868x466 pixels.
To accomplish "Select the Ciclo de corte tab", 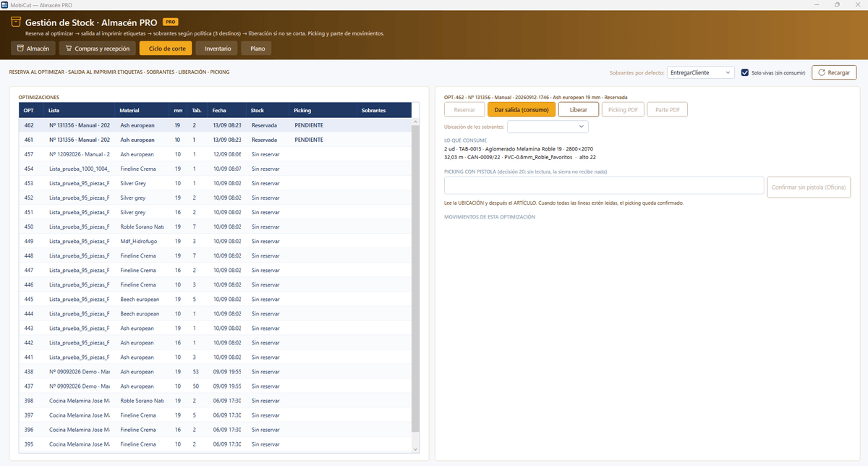I will pyautogui.click(x=166, y=48).
